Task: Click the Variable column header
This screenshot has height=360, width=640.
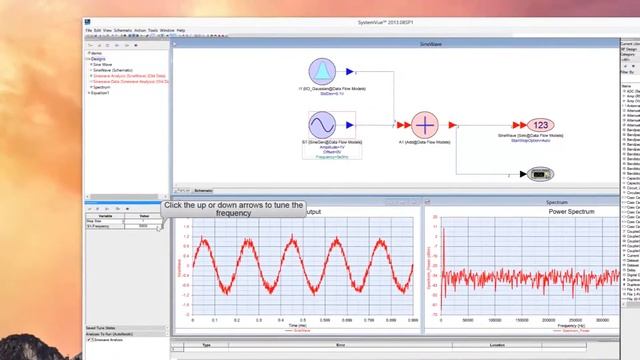Action: point(105,216)
